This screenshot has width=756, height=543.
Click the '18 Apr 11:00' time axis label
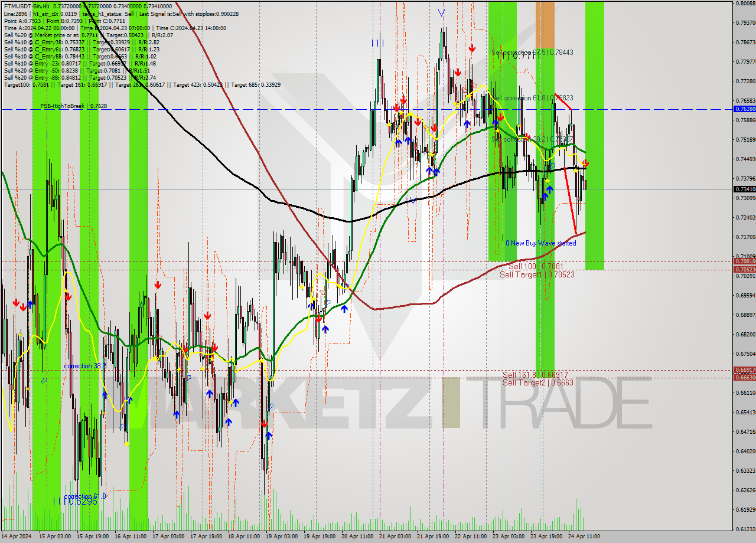[x=244, y=537]
